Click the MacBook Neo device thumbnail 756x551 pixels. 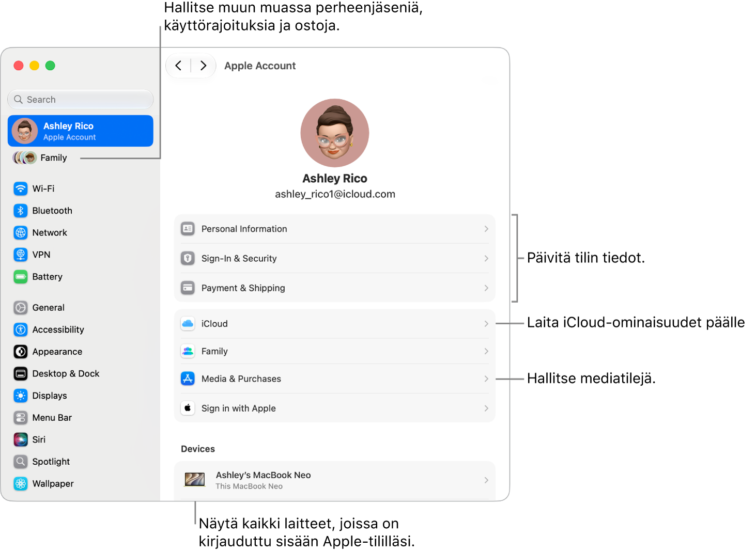coord(195,480)
